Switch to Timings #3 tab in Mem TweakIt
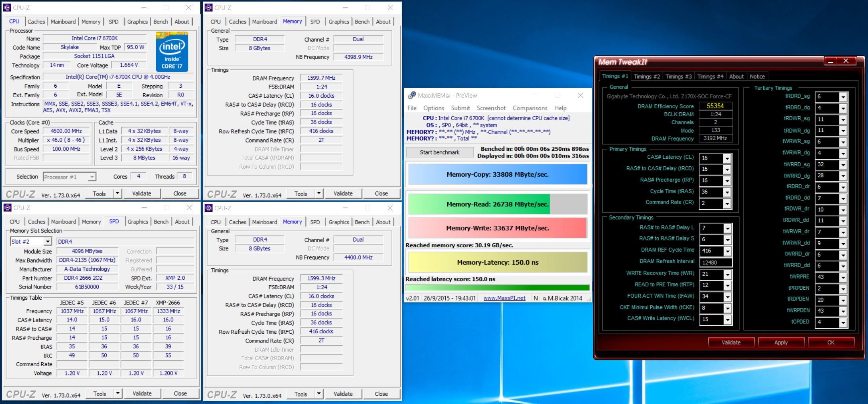868x404 pixels. (678, 76)
